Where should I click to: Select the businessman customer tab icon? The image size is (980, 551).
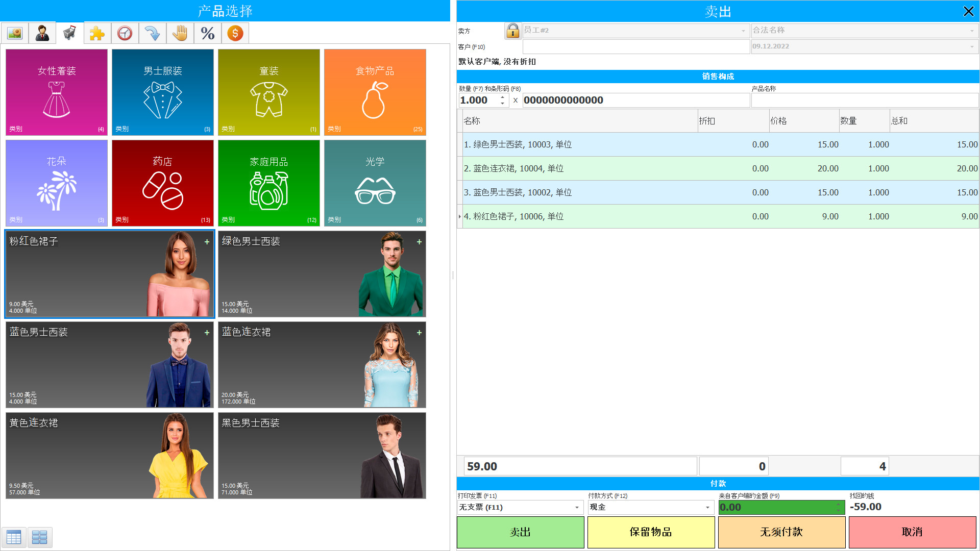click(x=42, y=34)
